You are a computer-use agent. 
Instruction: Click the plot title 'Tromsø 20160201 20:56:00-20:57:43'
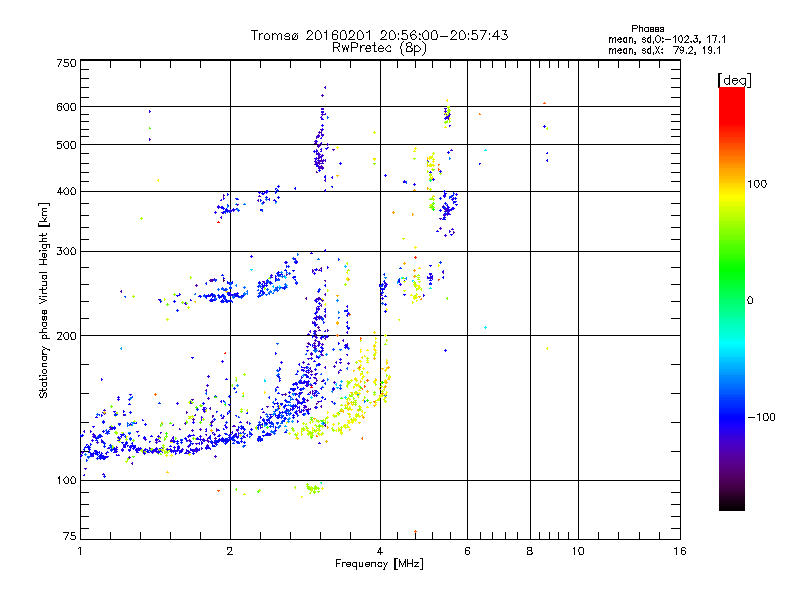(x=379, y=35)
